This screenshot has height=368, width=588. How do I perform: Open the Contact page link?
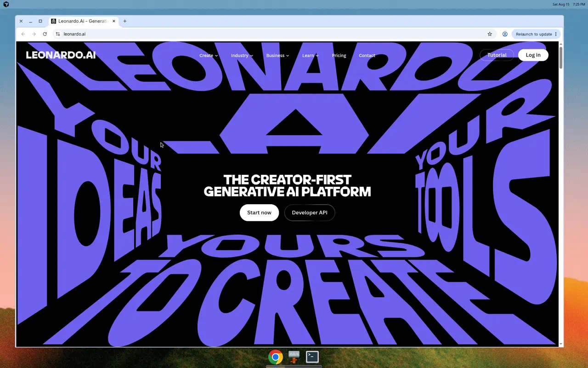tap(367, 56)
